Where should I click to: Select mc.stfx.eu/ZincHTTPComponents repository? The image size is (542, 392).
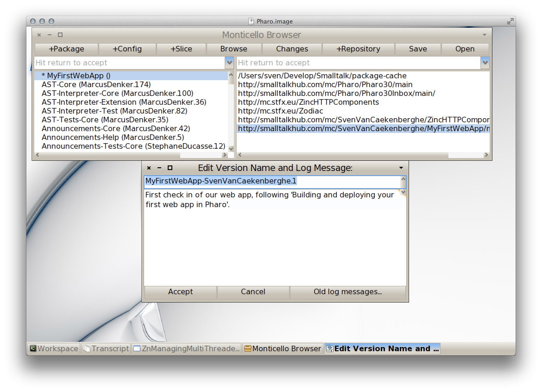pyautogui.click(x=363, y=102)
